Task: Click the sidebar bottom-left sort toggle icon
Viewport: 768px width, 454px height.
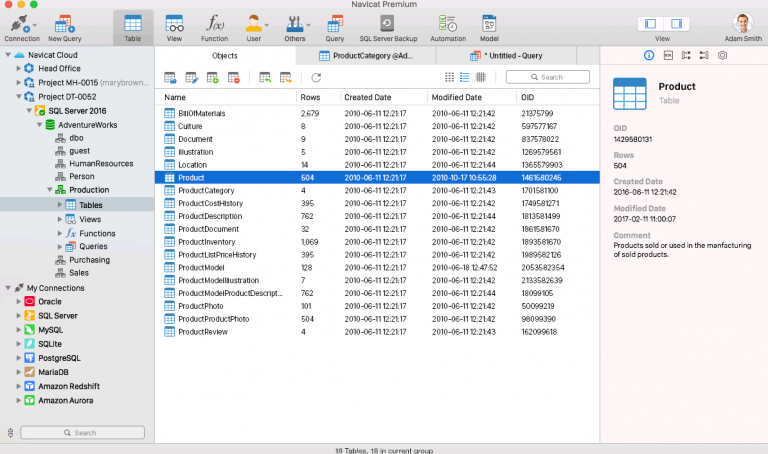Action: [10, 432]
